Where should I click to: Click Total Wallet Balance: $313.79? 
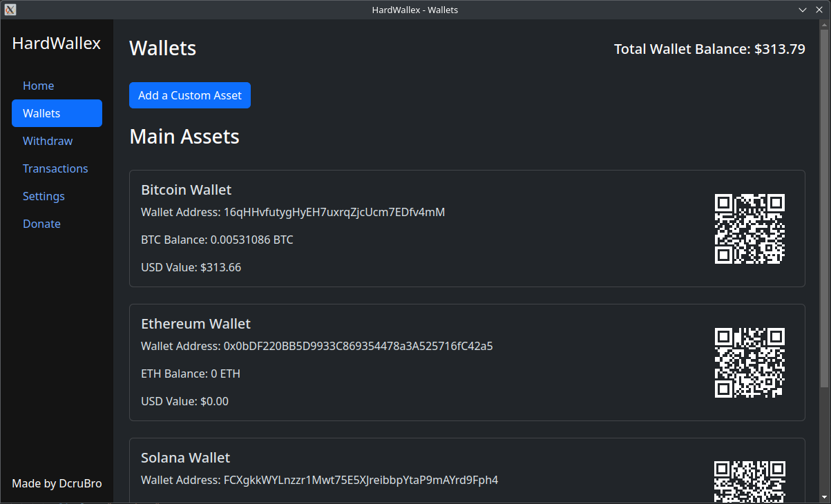[x=709, y=49]
